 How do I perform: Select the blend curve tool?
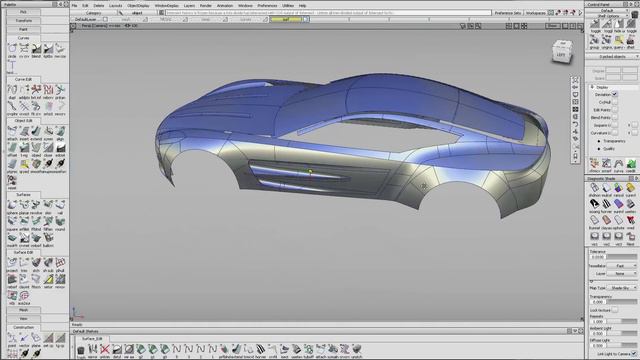tap(36, 49)
